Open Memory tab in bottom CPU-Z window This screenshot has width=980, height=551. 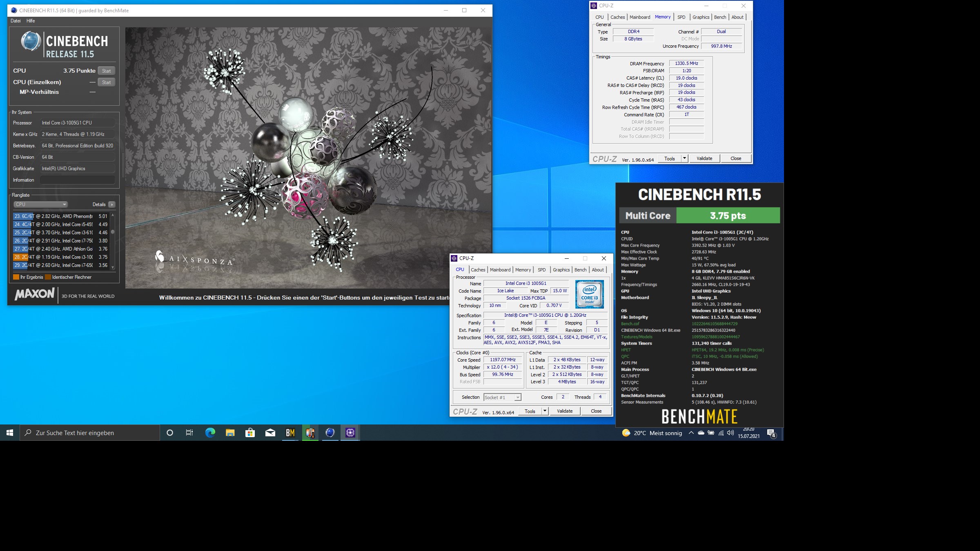pyautogui.click(x=523, y=270)
